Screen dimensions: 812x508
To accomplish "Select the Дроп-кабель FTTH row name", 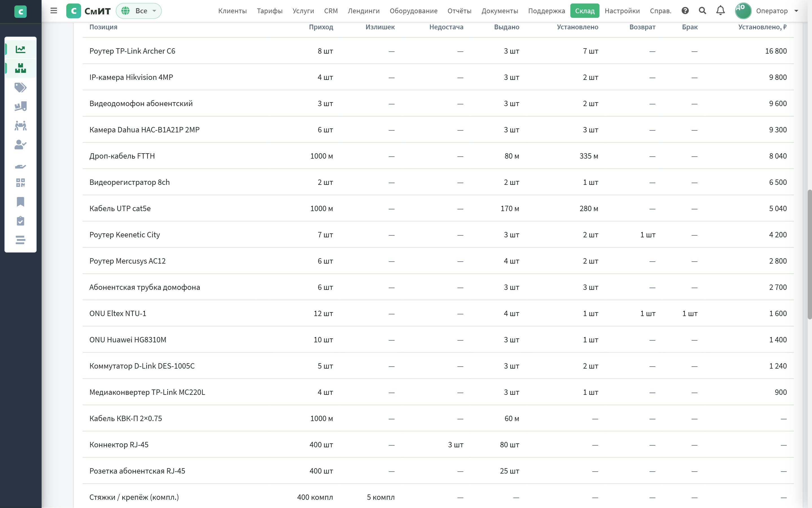I will (x=122, y=156).
